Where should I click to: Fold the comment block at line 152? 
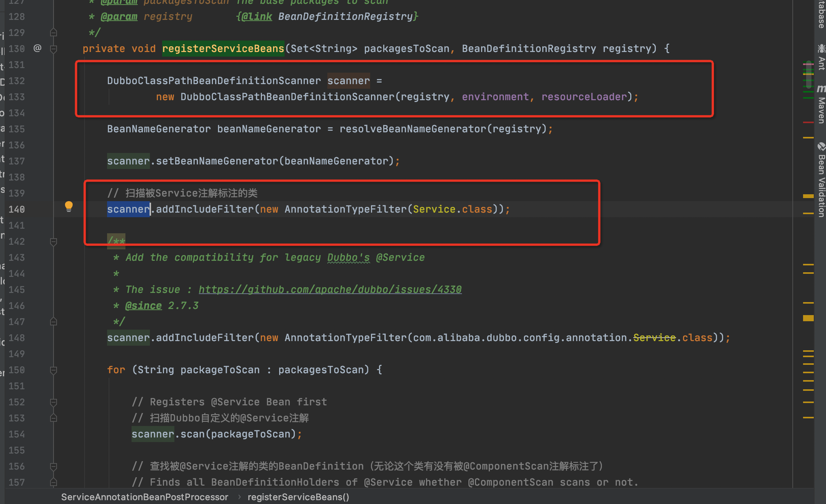54,402
